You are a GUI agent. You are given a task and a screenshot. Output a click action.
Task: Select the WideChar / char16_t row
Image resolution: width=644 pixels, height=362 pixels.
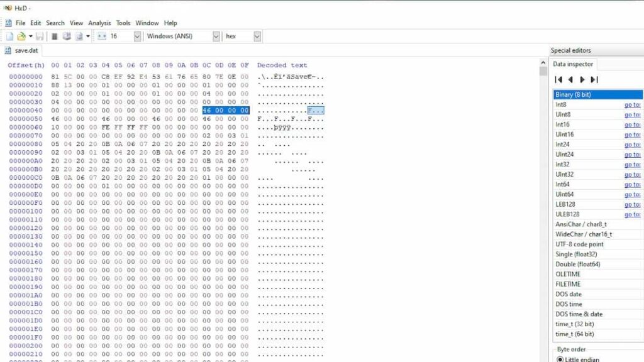(x=598, y=234)
